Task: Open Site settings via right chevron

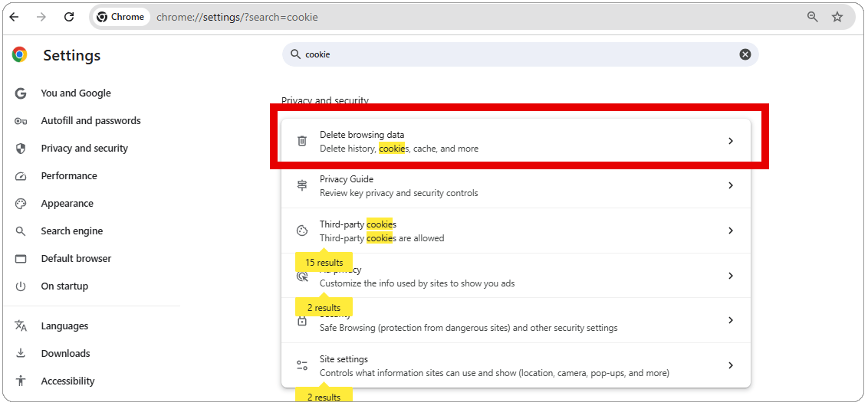Action: (730, 365)
